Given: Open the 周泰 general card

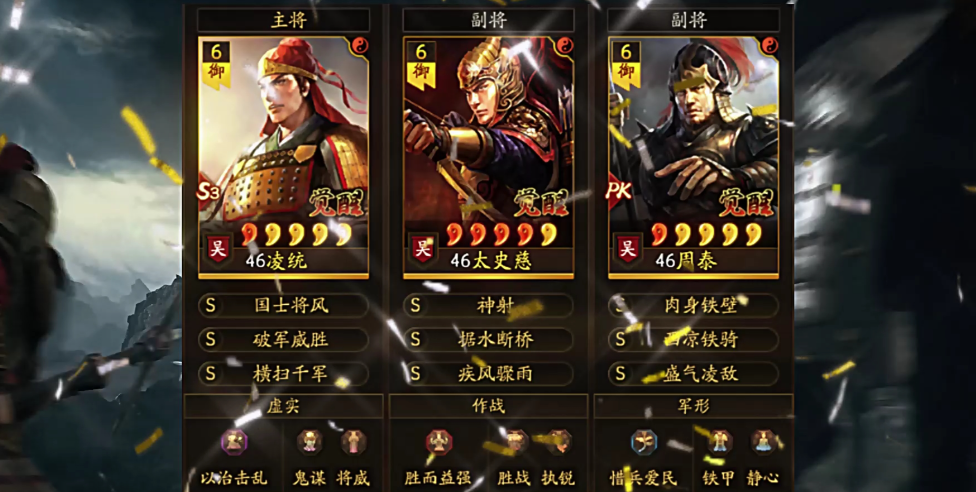Looking at the screenshot, I should [693, 157].
